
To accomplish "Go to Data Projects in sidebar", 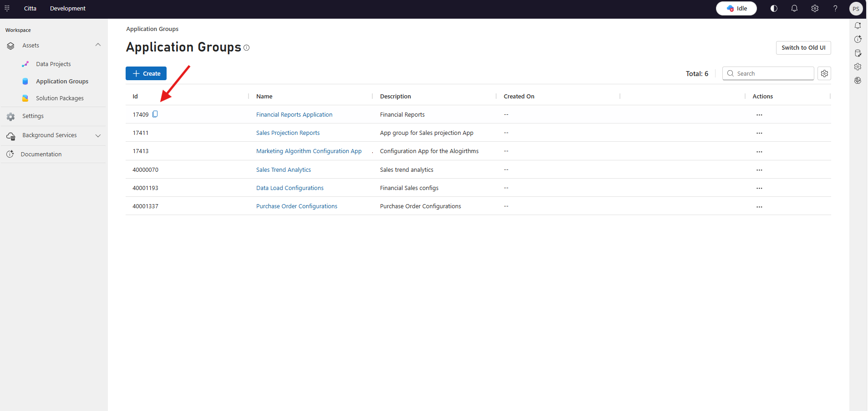I will [x=53, y=64].
